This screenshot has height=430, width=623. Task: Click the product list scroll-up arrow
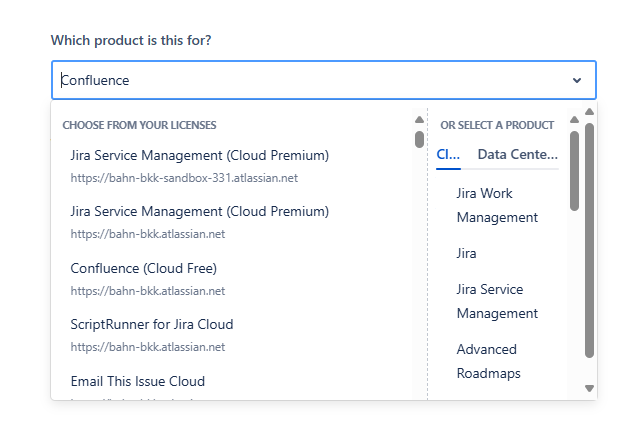pyautogui.click(x=574, y=120)
